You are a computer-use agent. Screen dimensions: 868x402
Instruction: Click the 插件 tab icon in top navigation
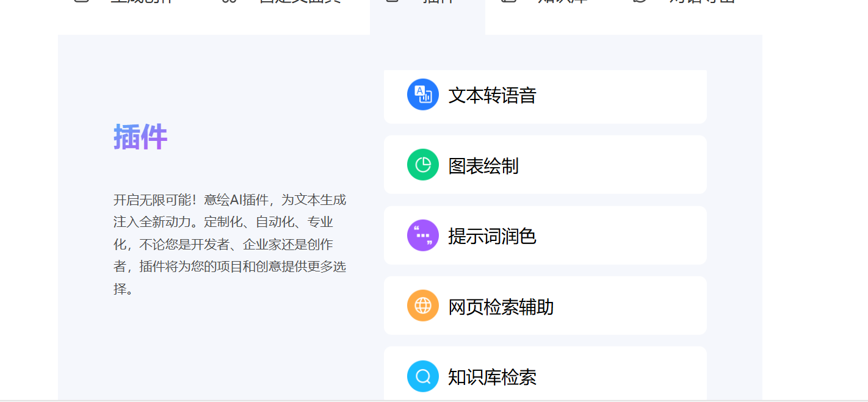tap(391, 2)
